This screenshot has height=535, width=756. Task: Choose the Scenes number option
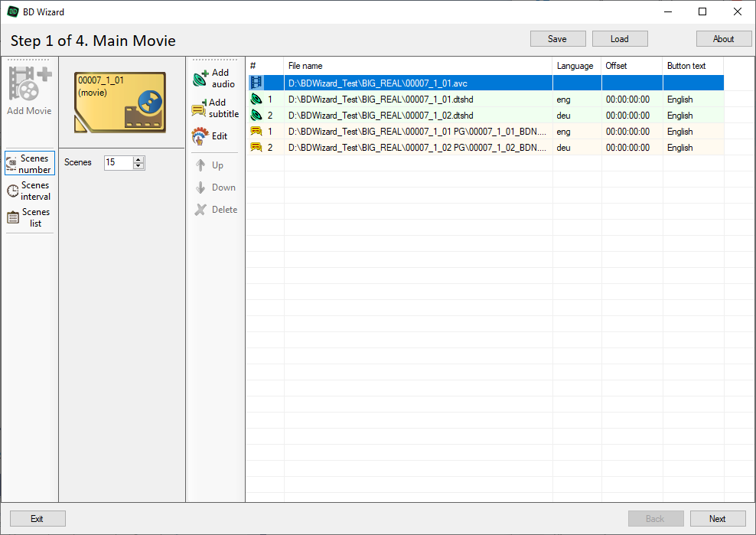(x=29, y=164)
